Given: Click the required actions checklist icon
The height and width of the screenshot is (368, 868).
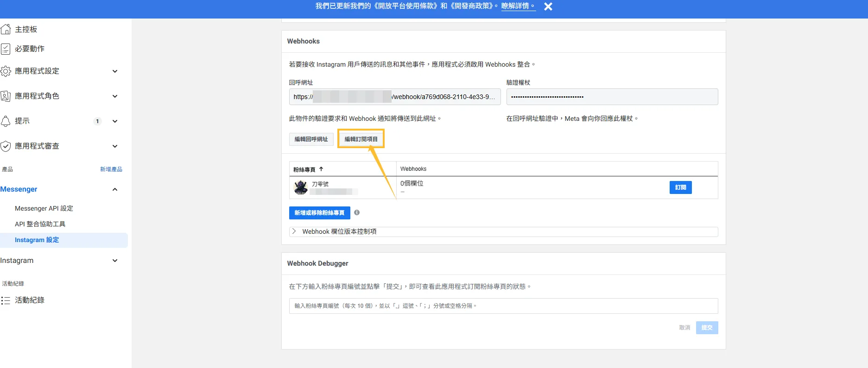Looking at the screenshot, I should point(6,49).
